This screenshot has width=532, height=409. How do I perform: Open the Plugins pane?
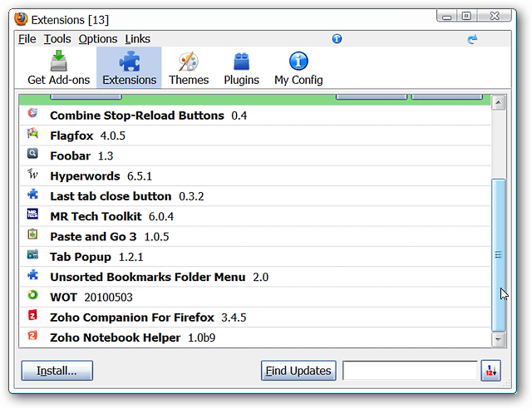coord(241,68)
